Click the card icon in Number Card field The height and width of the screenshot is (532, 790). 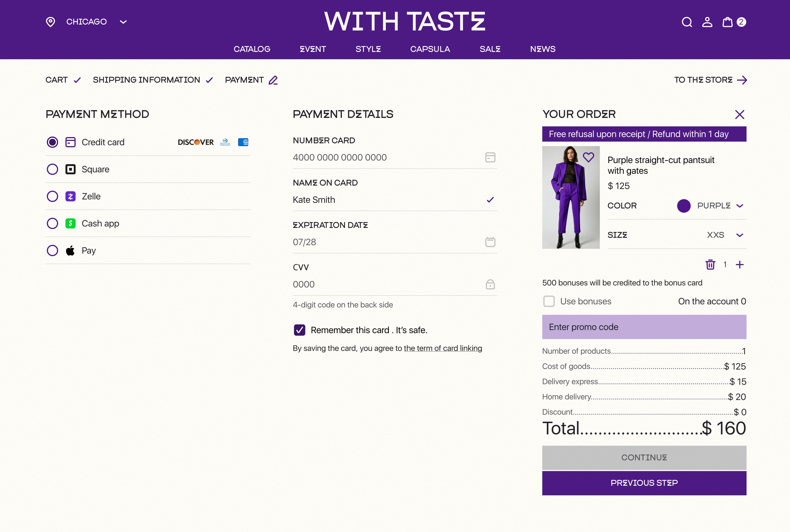tap(490, 157)
